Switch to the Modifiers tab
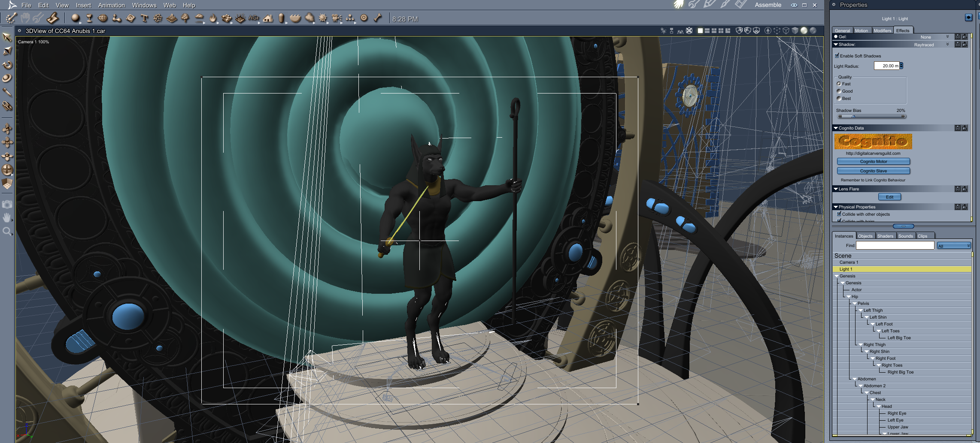Screen dimensions: 980x443 click(883, 30)
